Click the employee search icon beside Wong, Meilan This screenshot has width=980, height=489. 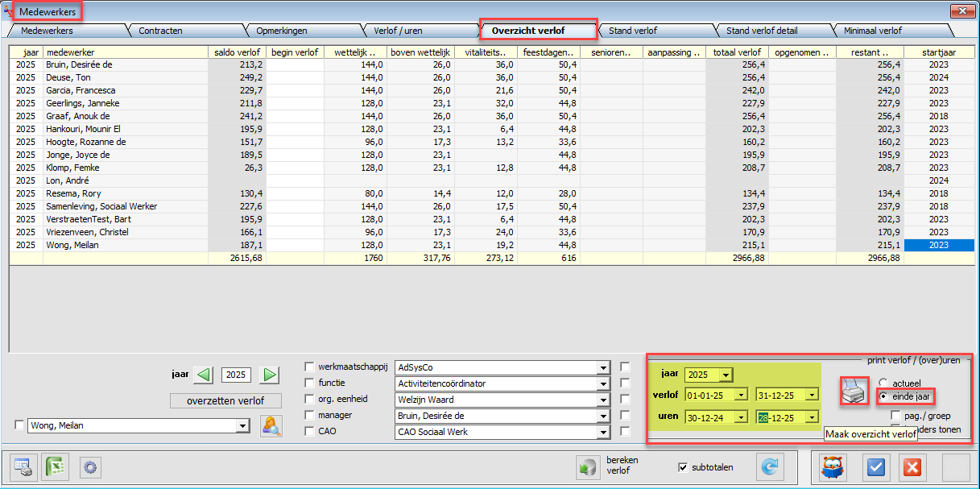click(271, 426)
